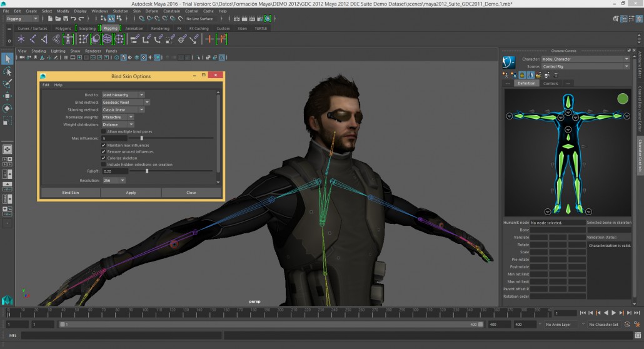Click the Lasso select tool
This screenshot has width=644, height=349.
pyautogui.click(x=8, y=71)
